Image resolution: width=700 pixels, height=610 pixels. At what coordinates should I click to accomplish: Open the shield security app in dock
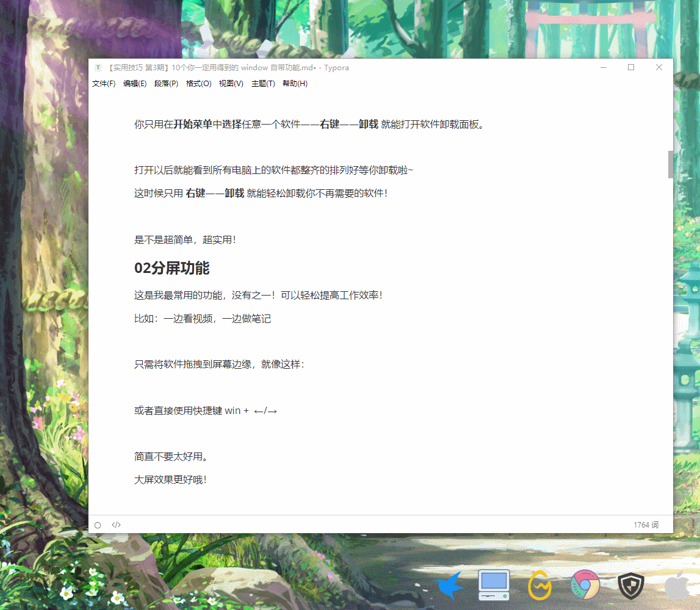tap(631, 586)
